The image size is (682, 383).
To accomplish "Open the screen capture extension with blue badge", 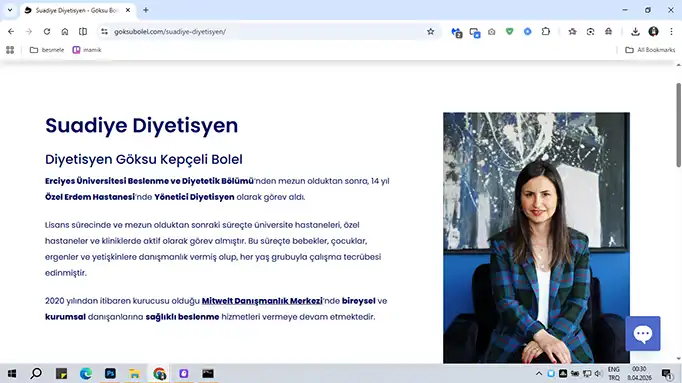I will coord(475,32).
